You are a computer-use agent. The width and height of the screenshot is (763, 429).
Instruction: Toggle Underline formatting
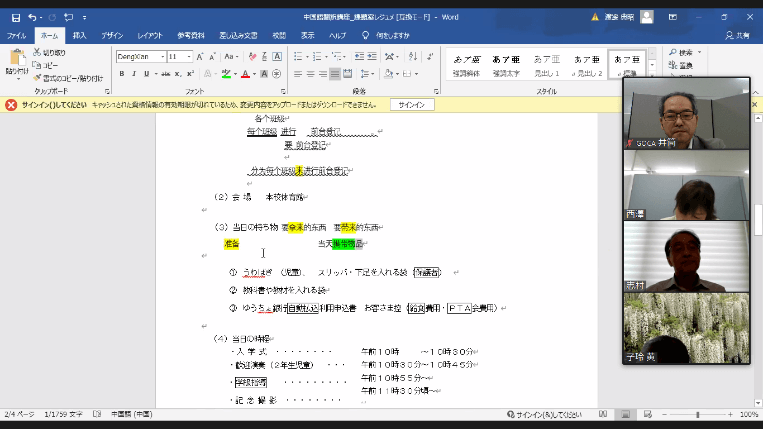point(145,74)
